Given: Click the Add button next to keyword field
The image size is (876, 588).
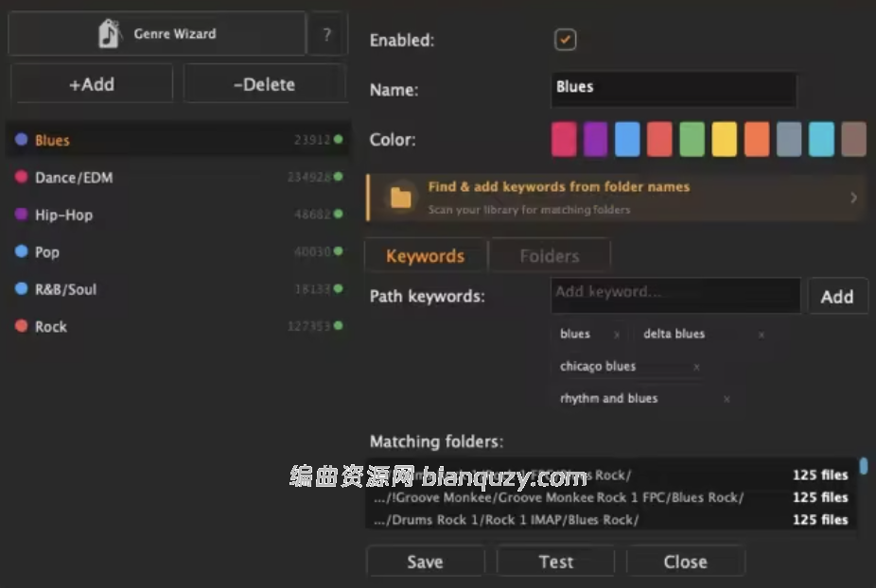Looking at the screenshot, I should tap(837, 297).
